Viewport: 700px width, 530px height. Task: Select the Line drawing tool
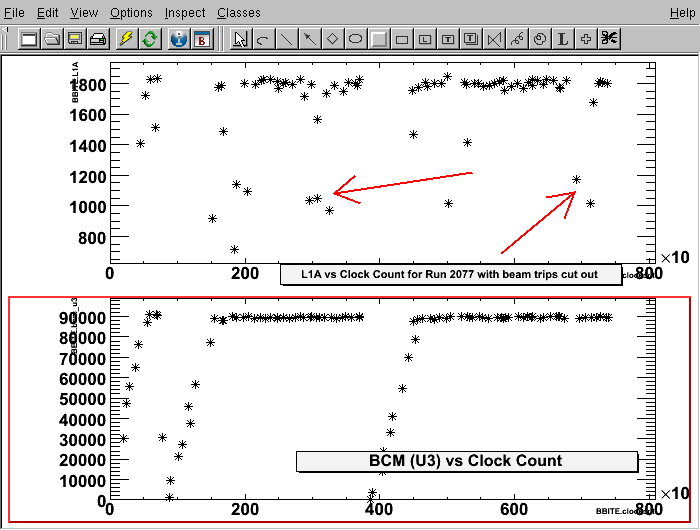287,39
